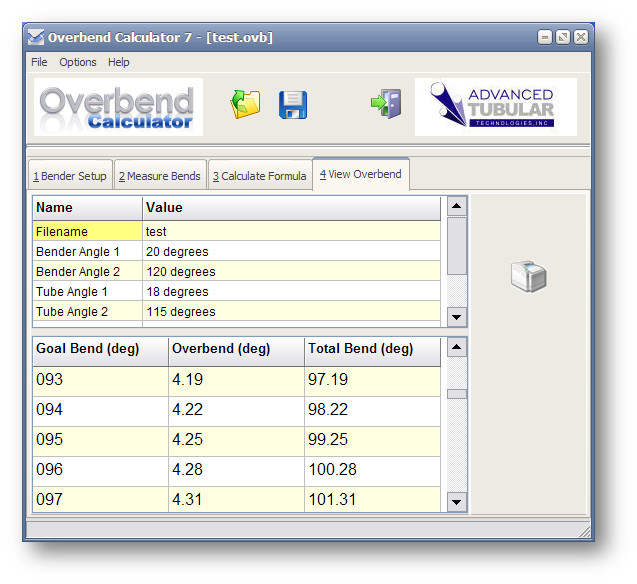This screenshot has height=584, width=637.
Task: Click the down arrow of the Goal Bend table scrollbar
Action: click(x=457, y=502)
